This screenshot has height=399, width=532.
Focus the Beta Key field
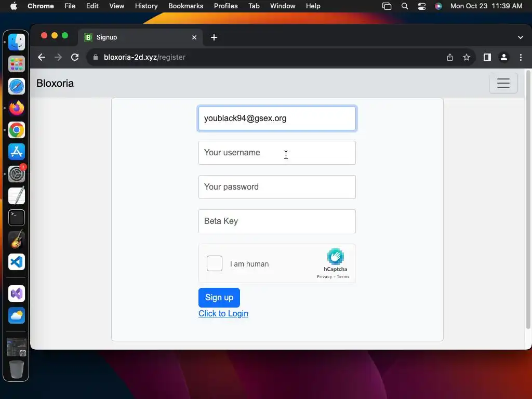click(x=277, y=221)
